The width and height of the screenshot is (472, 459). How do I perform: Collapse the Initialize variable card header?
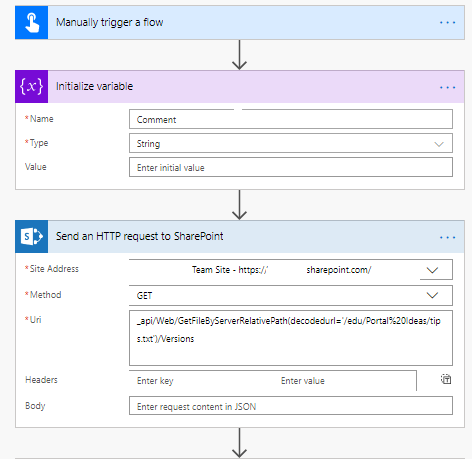coord(240,87)
